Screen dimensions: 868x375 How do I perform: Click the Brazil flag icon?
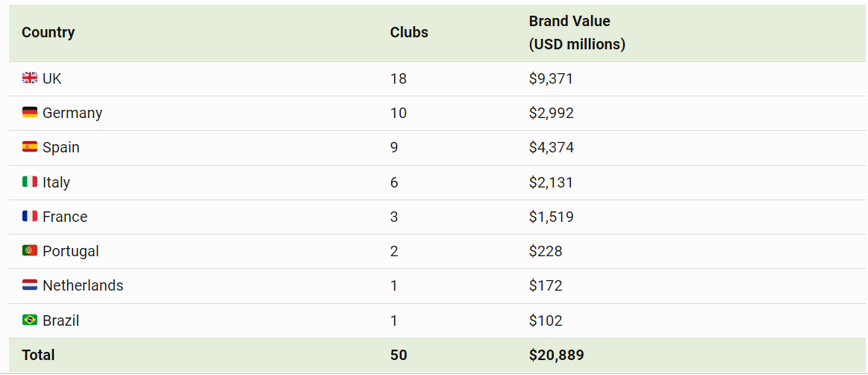pyautogui.click(x=30, y=320)
